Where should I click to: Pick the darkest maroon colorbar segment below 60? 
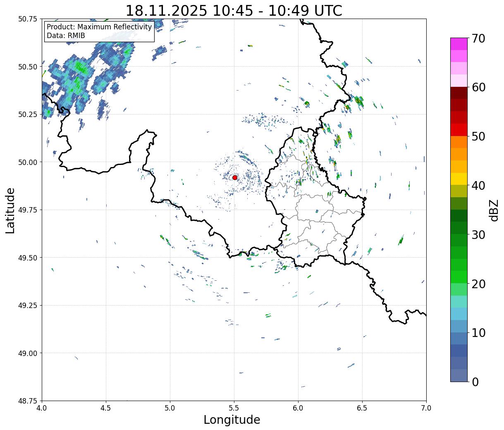coord(459,93)
